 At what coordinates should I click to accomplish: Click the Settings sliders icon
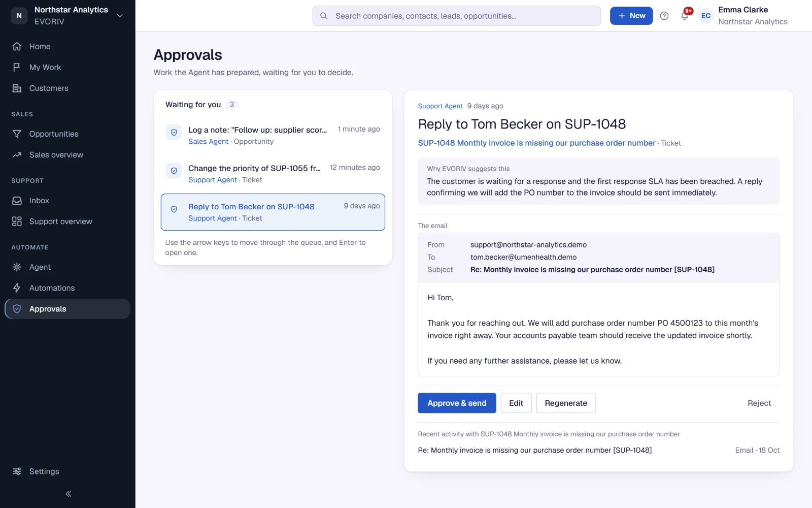tap(17, 471)
